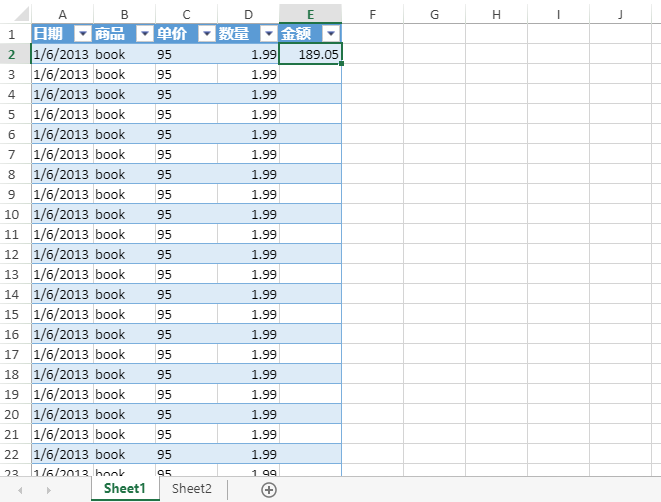Screen dimensions: 661x502
Task: Select column J header
Action: (620, 14)
